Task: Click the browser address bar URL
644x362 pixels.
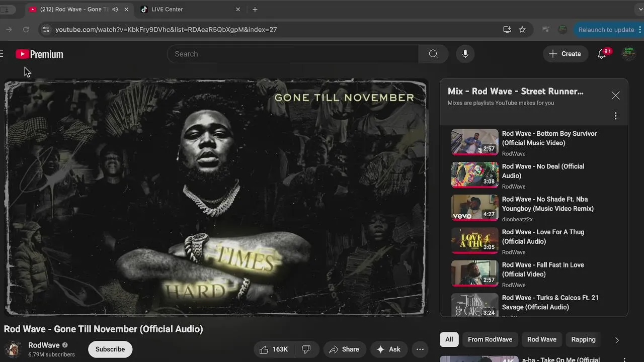Action: tap(166, 30)
